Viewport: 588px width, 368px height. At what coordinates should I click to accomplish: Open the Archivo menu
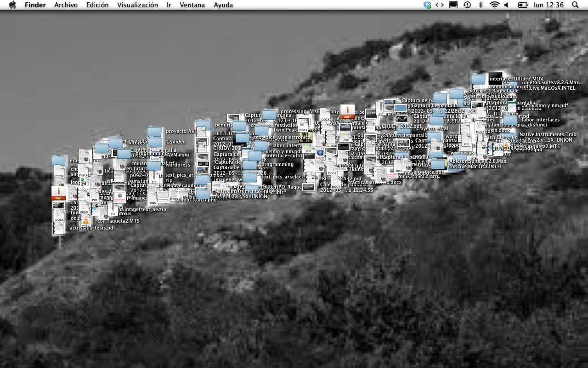[66, 5]
